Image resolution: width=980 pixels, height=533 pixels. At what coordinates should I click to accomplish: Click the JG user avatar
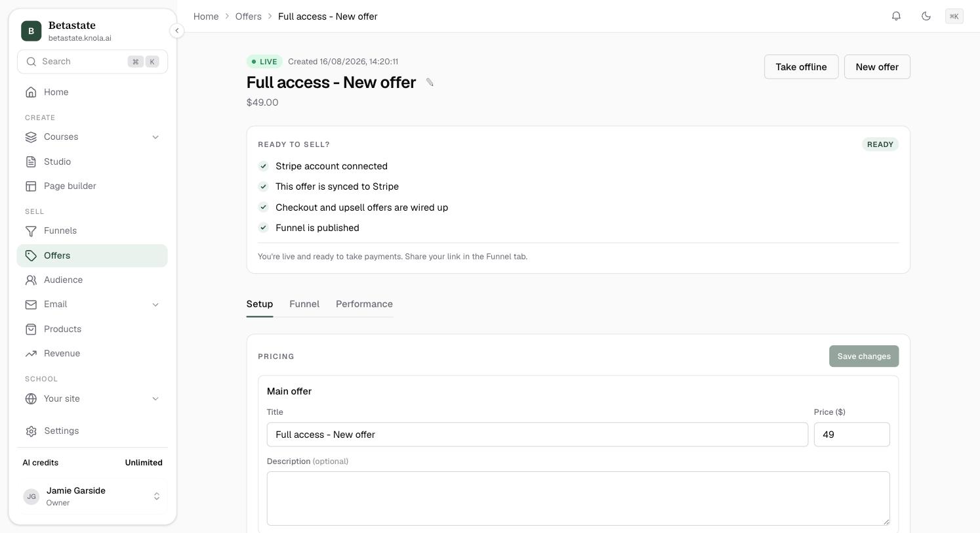(31, 496)
